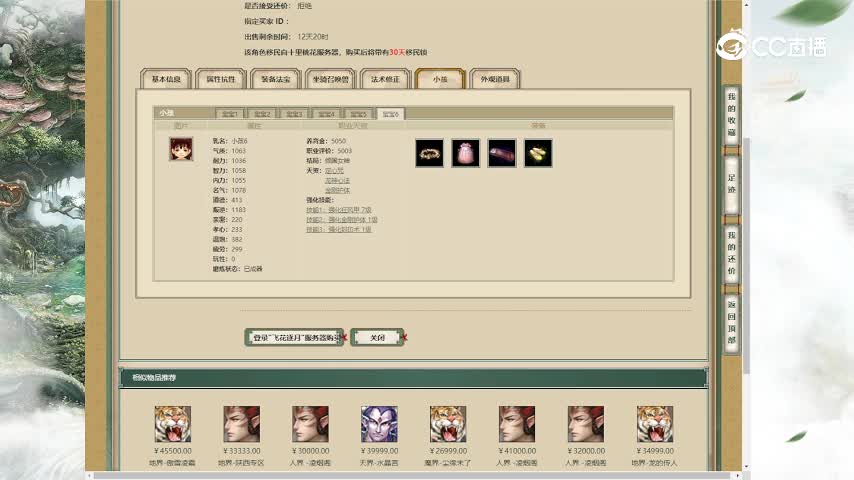Click 返回顶部 in right sidebar
Image resolution: width=854 pixels, height=480 pixels.
click(x=731, y=322)
